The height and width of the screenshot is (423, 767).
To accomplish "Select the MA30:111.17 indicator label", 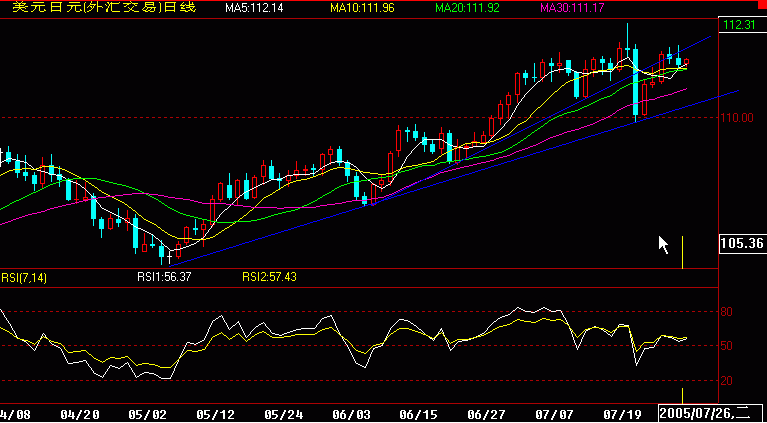I will [x=572, y=8].
